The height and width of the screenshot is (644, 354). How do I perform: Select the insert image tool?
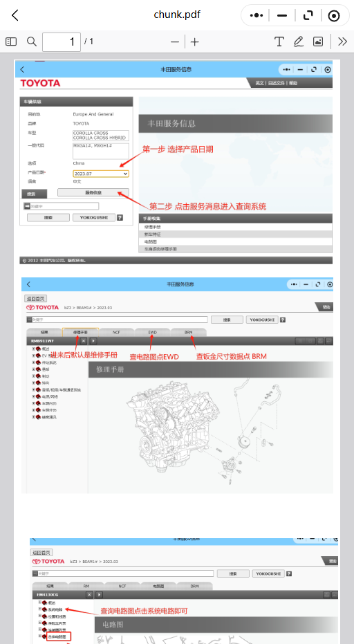pyautogui.click(x=318, y=42)
